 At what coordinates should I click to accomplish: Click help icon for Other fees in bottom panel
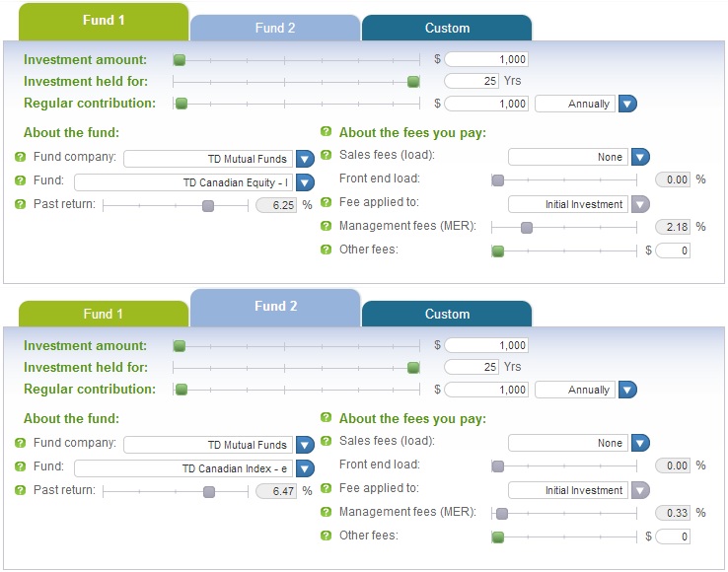[x=326, y=536]
